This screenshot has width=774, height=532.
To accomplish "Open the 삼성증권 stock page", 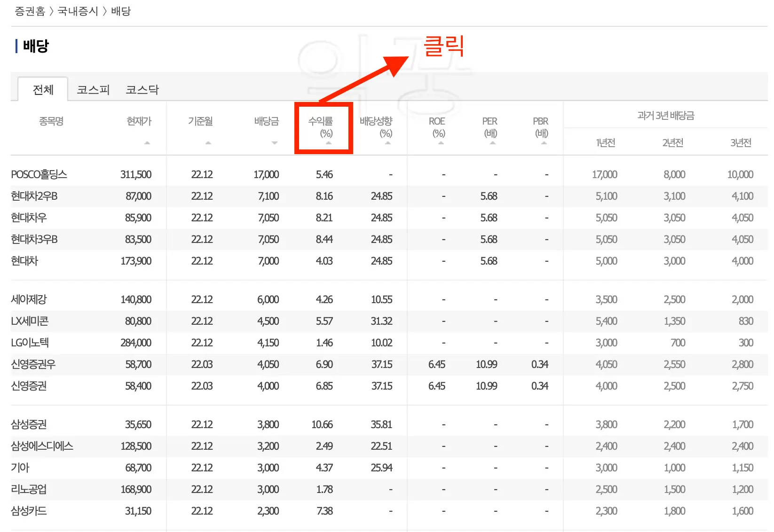I will pyautogui.click(x=29, y=424).
